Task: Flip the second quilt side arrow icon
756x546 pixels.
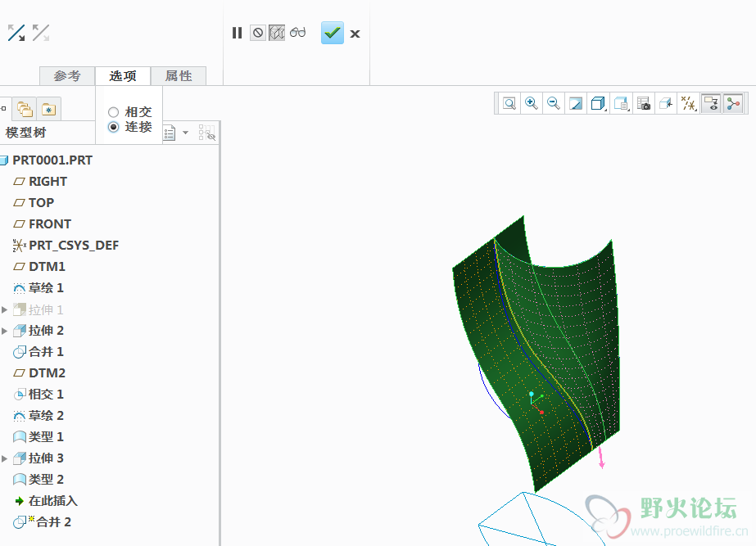Action: click(41, 34)
